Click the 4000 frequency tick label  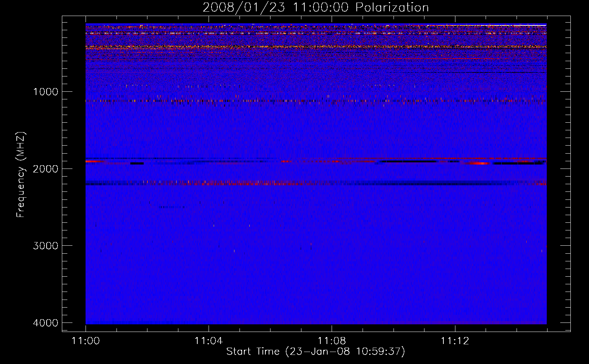tap(46, 323)
